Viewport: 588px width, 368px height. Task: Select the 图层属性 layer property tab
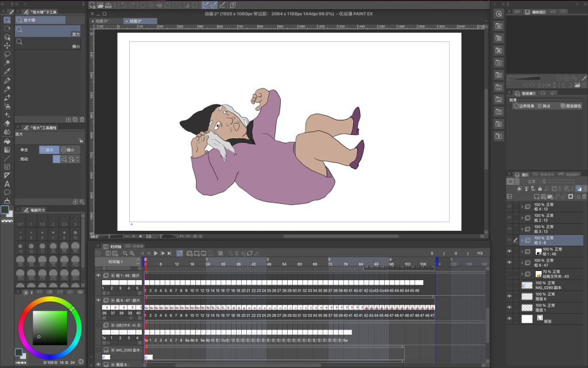coord(526,94)
